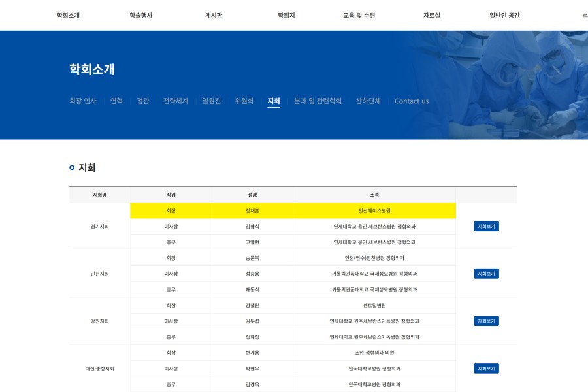This screenshot has height=392, width=588.
Task: Open the 정관 sub-tab
Action: point(142,101)
